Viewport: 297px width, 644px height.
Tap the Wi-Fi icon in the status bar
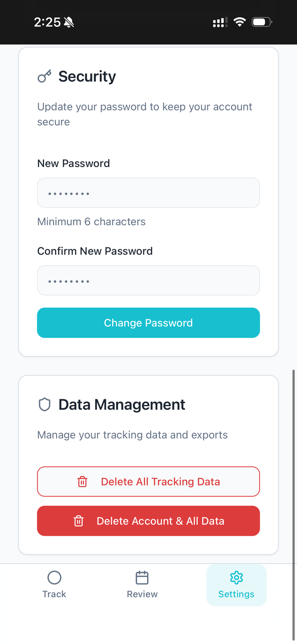(239, 21)
